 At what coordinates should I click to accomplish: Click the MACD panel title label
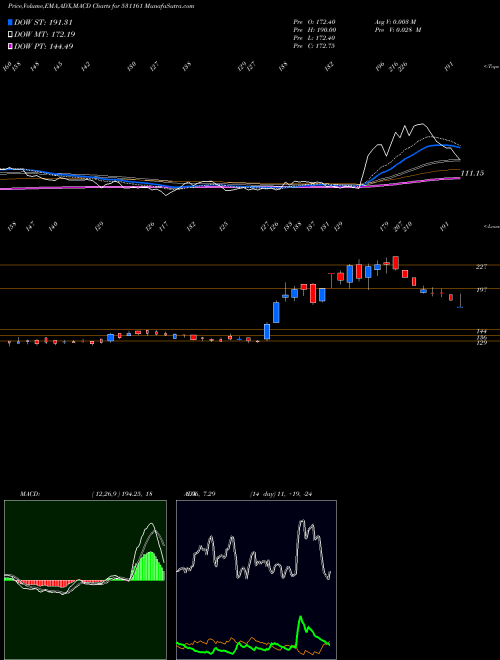coord(29,494)
